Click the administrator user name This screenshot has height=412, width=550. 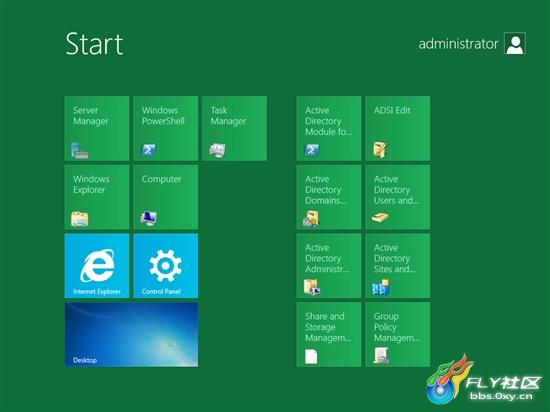point(458,44)
